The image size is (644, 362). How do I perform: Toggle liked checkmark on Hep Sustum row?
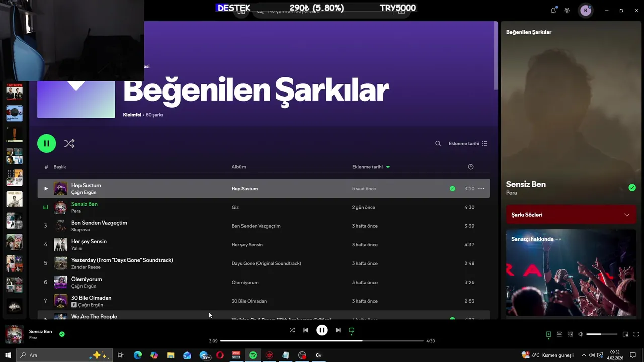pyautogui.click(x=452, y=189)
